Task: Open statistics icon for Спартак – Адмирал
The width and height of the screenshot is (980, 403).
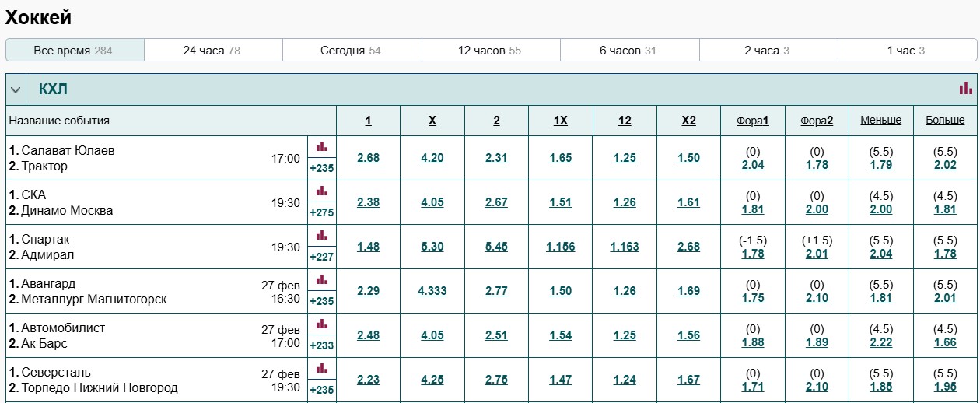Action: pos(322,235)
